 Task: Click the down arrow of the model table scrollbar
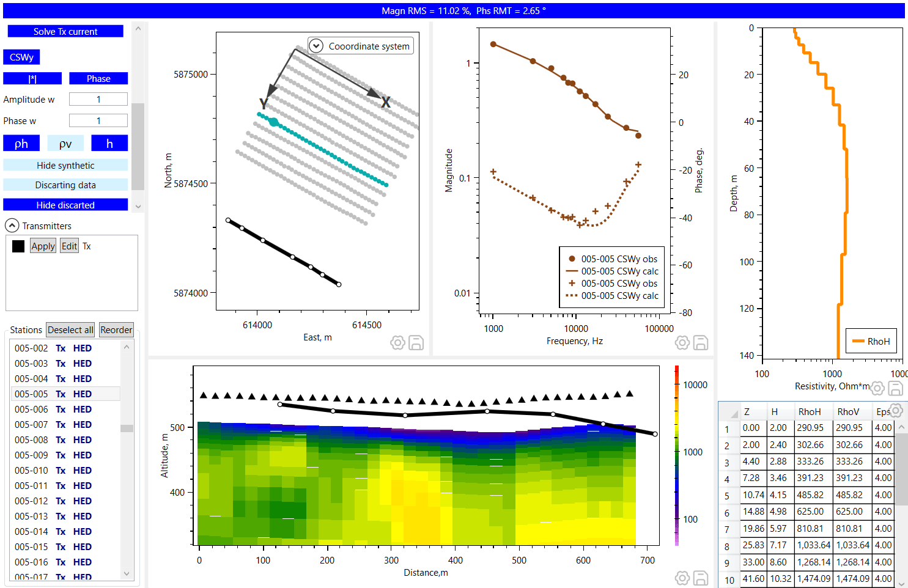[x=901, y=582]
